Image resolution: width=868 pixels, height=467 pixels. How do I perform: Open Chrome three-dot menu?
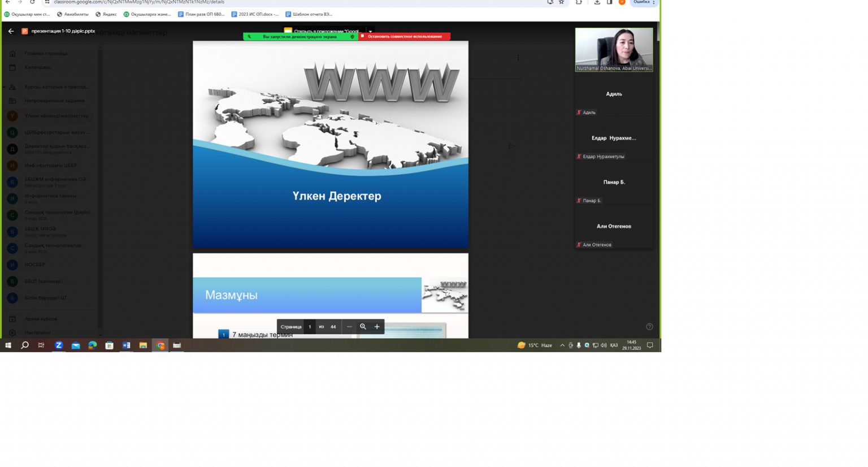tap(654, 2)
